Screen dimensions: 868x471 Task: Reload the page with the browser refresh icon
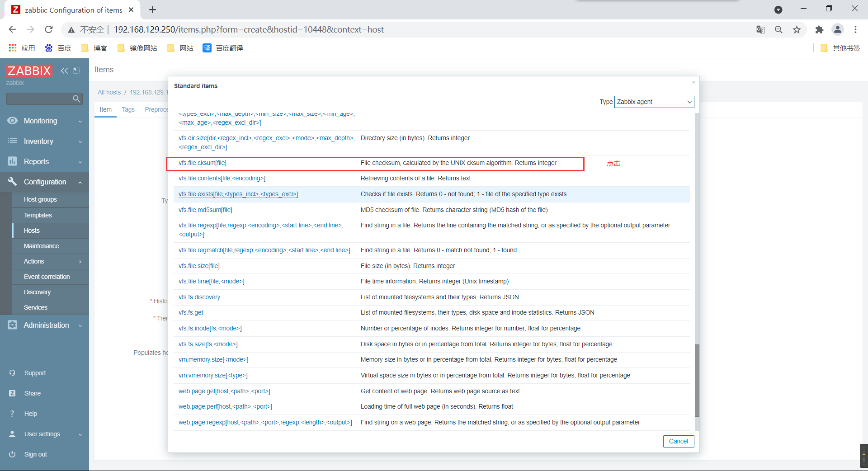[49, 29]
